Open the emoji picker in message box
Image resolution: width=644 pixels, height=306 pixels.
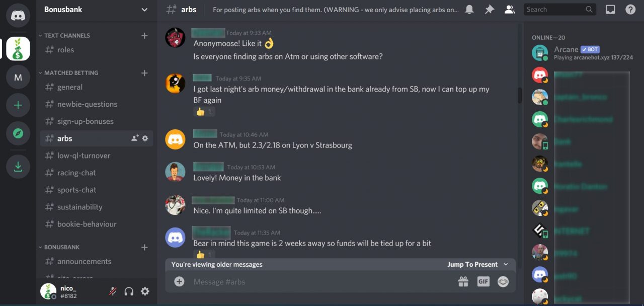pyautogui.click(x=503, y=282)
